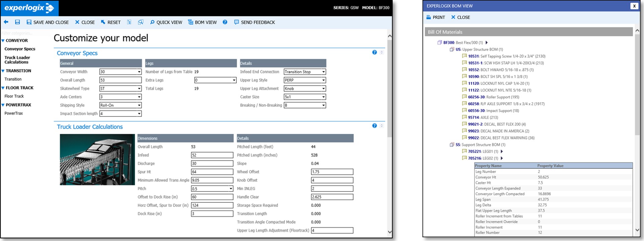Screen dimensions: 644x241
Task: Open the Conveyor Width dropdown
Action: coord(120,72)
